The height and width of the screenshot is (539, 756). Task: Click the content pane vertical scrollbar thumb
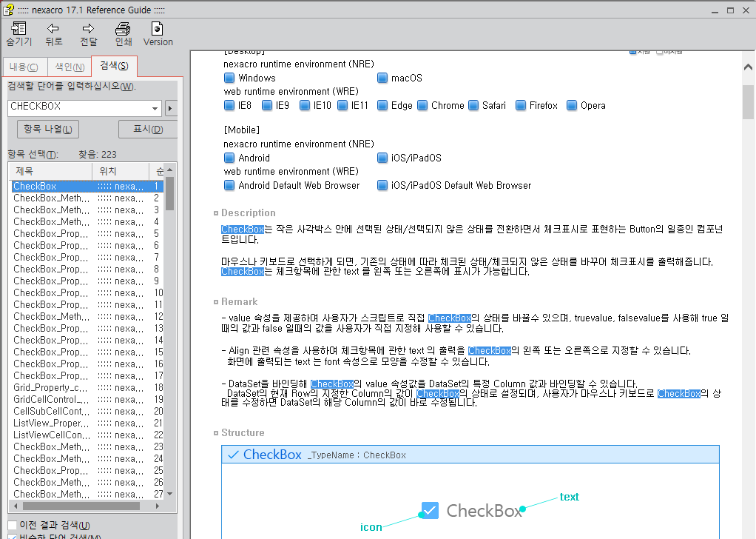(748, 102)
